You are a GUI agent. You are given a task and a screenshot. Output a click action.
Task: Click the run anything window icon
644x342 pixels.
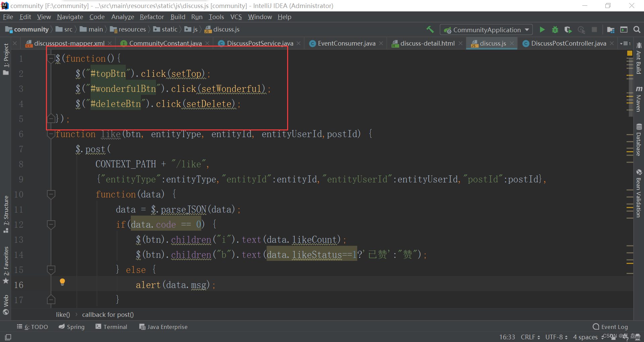click(624, 30)
